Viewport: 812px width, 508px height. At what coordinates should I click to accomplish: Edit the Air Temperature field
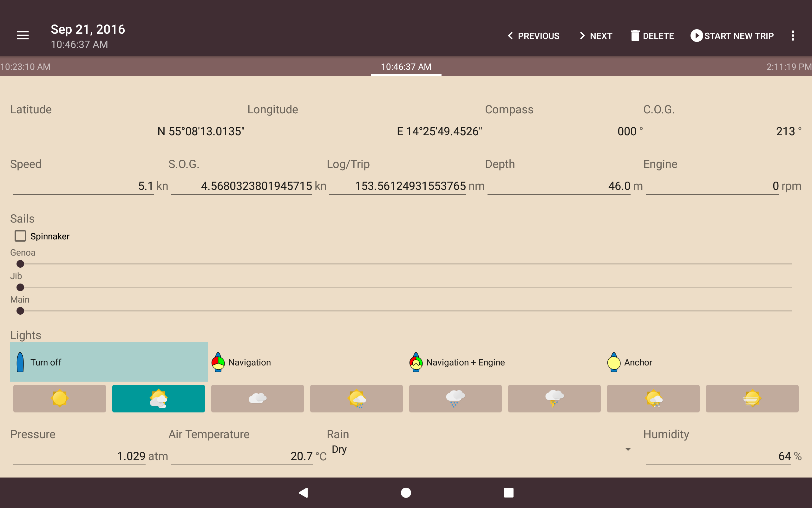pos(242,456)
